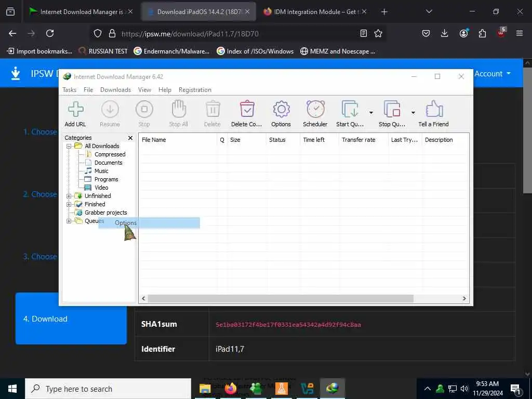Open the Scheduler clock icon

(315, 110)
